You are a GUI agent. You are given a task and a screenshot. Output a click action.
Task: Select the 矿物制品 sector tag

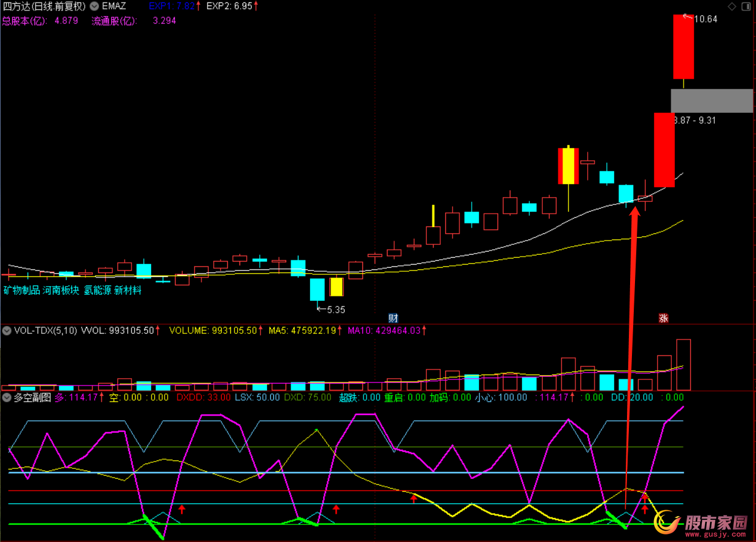[x=21, y=290]
